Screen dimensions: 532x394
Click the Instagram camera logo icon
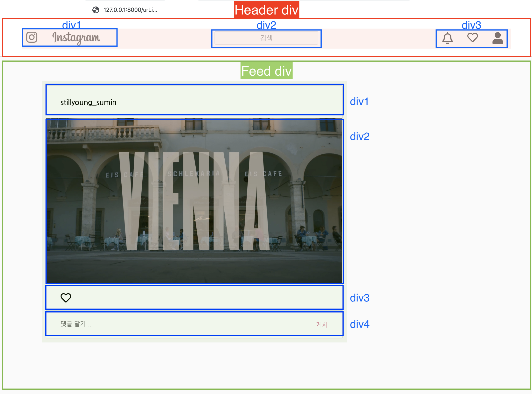point(32,37)
